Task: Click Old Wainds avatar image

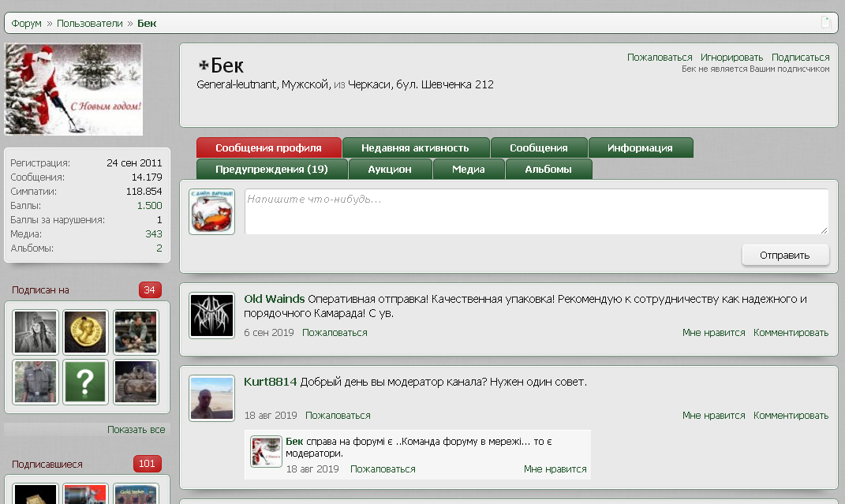Action: click(x=211, y=315)
